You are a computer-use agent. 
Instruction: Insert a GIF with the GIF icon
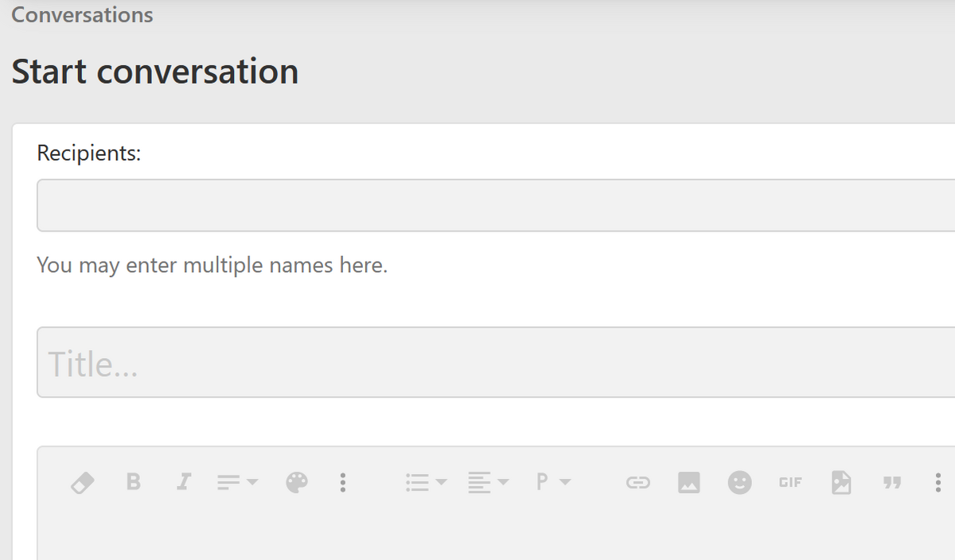click(x=789, y=482)
